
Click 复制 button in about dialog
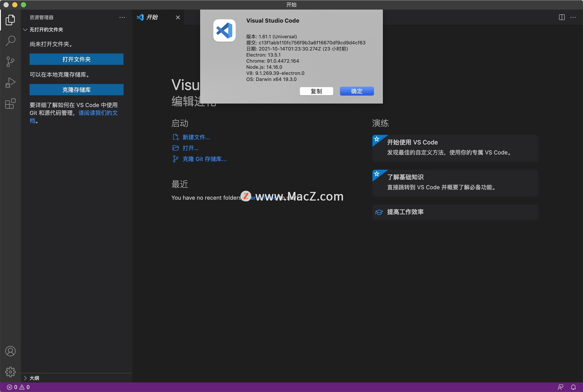click(316, 91)
